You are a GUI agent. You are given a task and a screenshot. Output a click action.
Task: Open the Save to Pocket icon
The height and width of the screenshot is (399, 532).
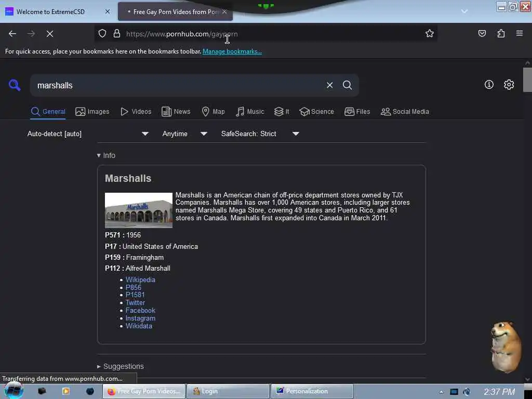482,33
